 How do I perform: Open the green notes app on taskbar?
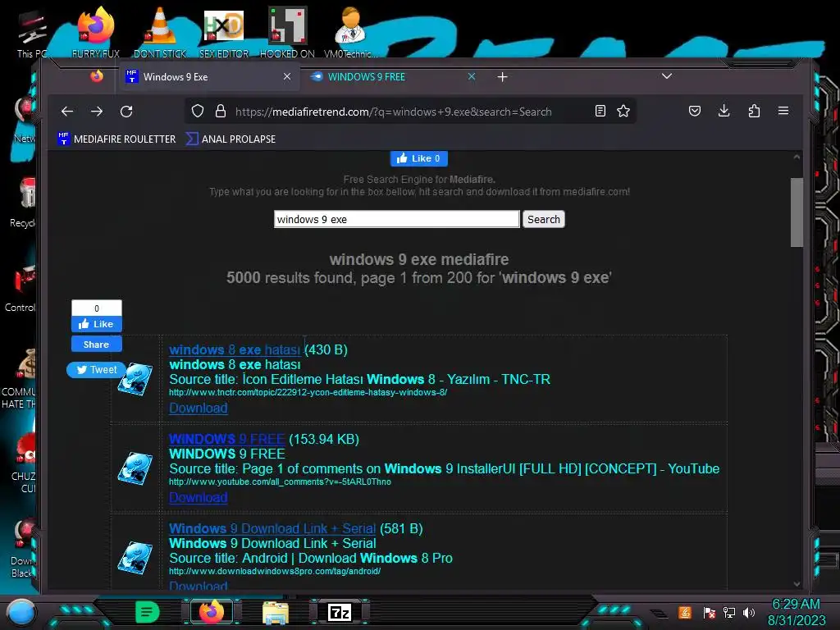pos(147,612)
